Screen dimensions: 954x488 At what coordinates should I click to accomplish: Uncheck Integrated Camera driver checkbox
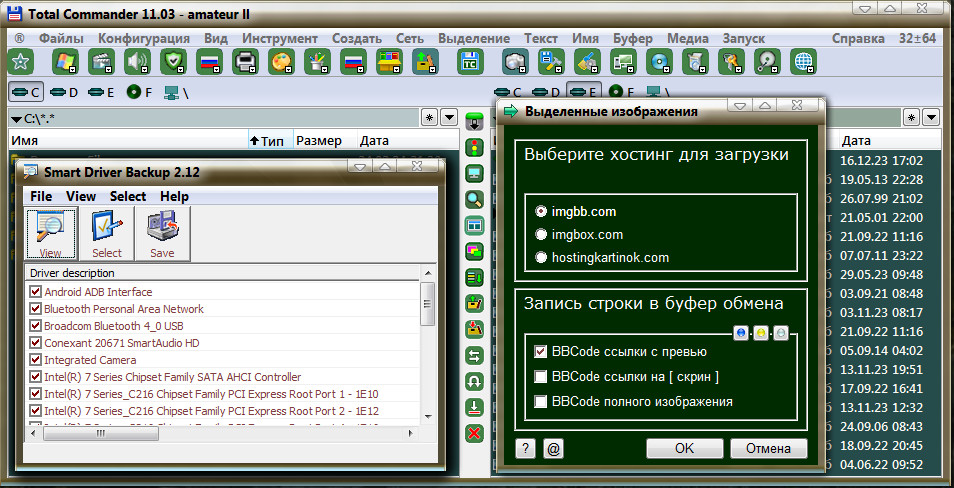[35, 360]
